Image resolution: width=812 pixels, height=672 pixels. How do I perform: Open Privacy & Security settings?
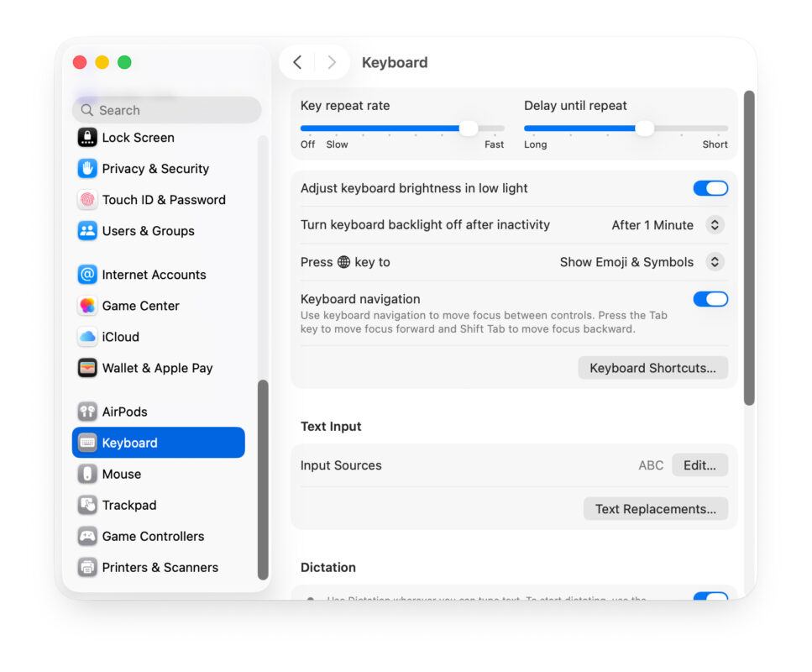coord(87,168)
